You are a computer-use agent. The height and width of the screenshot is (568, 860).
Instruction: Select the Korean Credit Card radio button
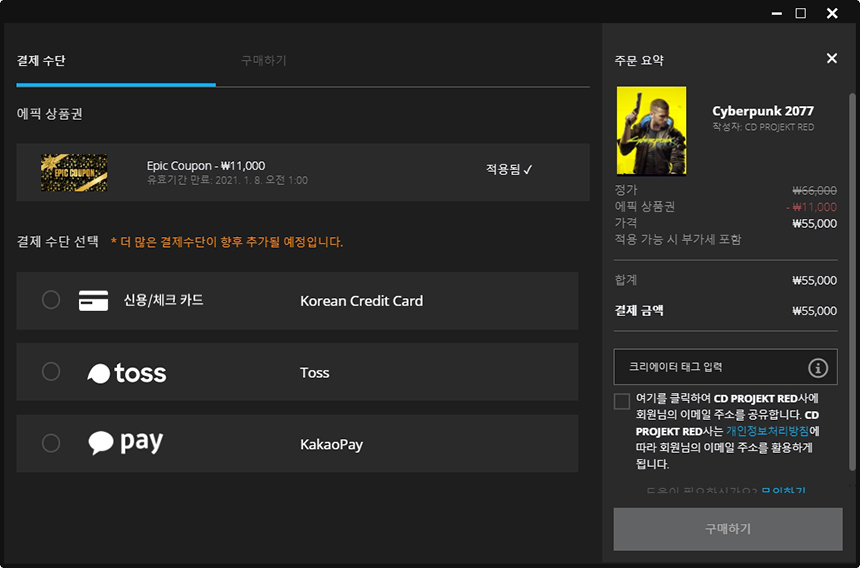coord(51,300)
